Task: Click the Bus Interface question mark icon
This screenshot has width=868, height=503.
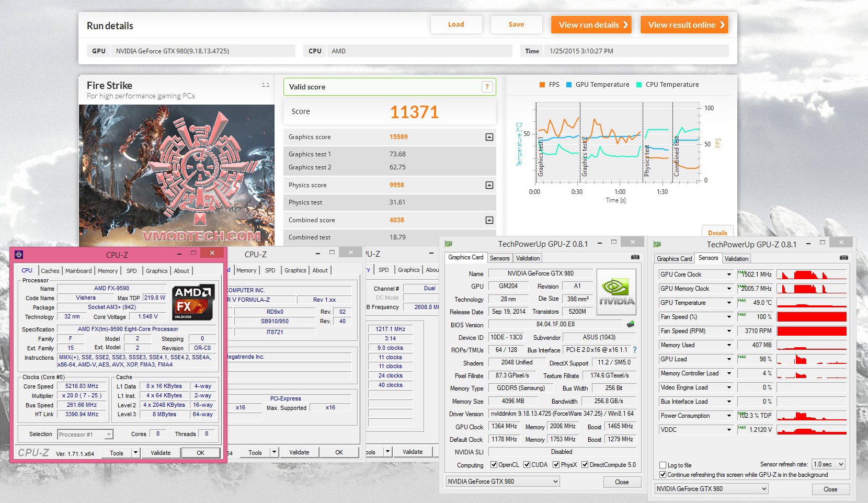Action: coord(635,350)
